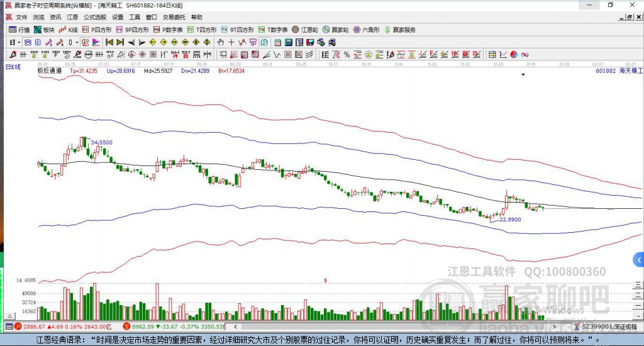
Task: Toggle the highlighted chart layout icon beside 日
Action: (x=27, y=42)
